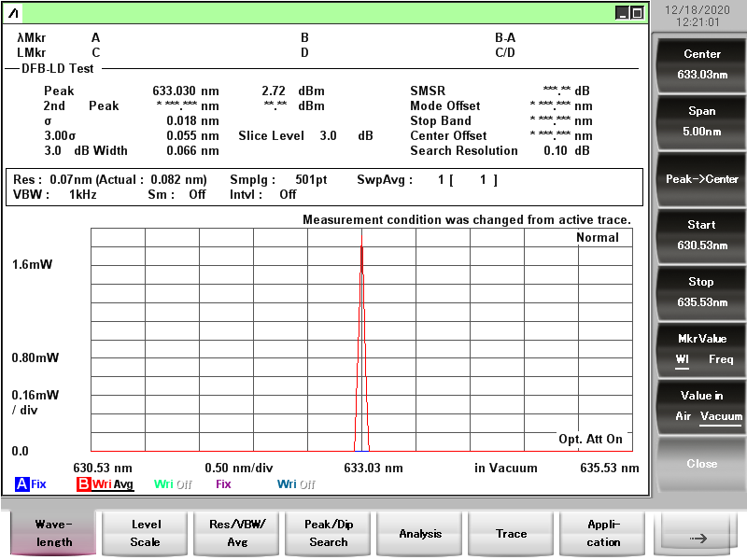This screenshot has height=560, width=747.
Task: Select trace A Fix indicator
Action: pyautogui.click(x=31, y=484)
